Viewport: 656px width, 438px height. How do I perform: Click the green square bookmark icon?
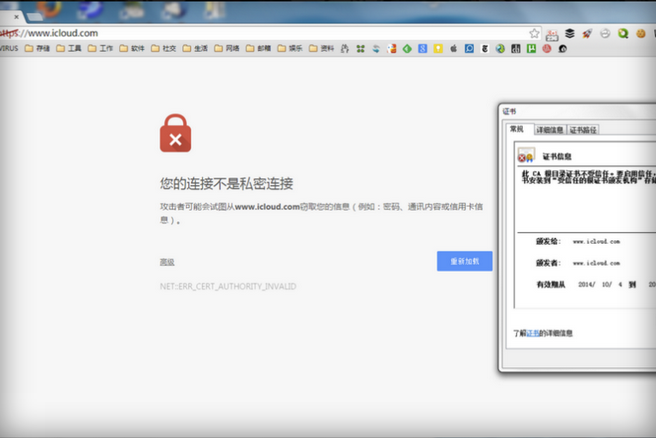tap(531, 49)
